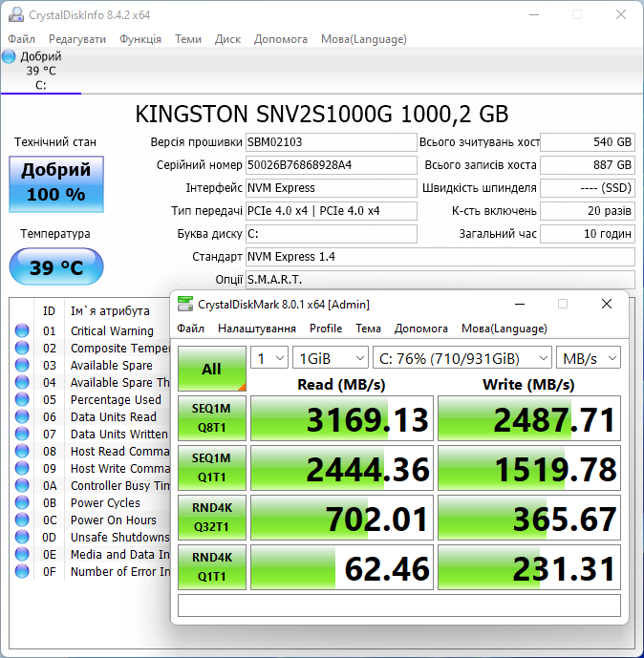Click status orb for Data Units Read row

(x=22, y=416)
